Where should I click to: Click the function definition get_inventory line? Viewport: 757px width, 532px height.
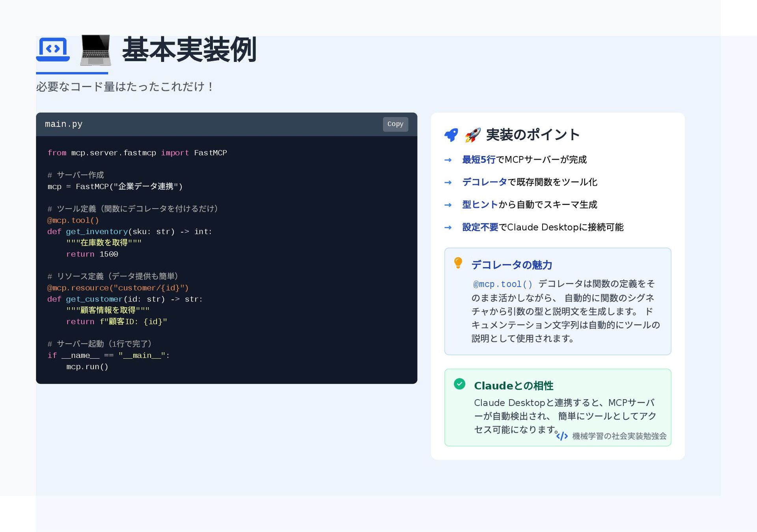click(130, 232)
